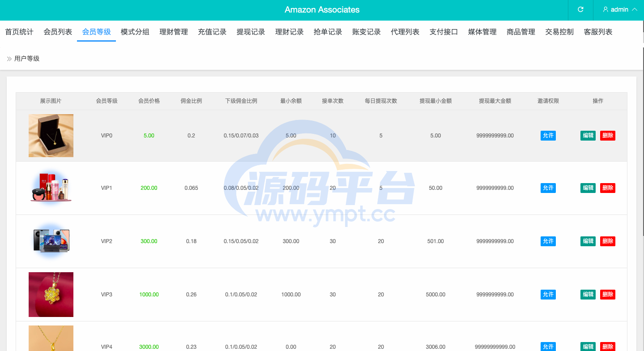The image size is (644, 351).
Task: Toggle 允许 invite permission for VIP4
Action: click(548, 347)
